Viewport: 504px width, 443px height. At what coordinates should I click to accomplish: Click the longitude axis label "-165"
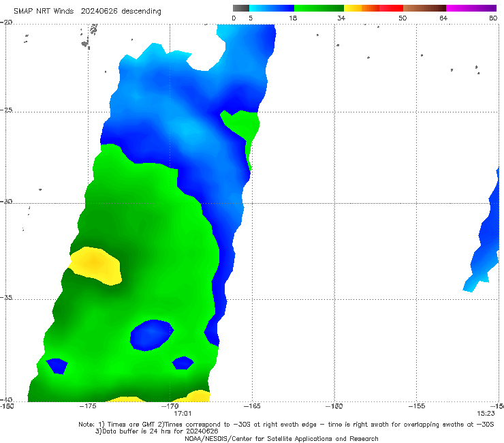(252, 406)
